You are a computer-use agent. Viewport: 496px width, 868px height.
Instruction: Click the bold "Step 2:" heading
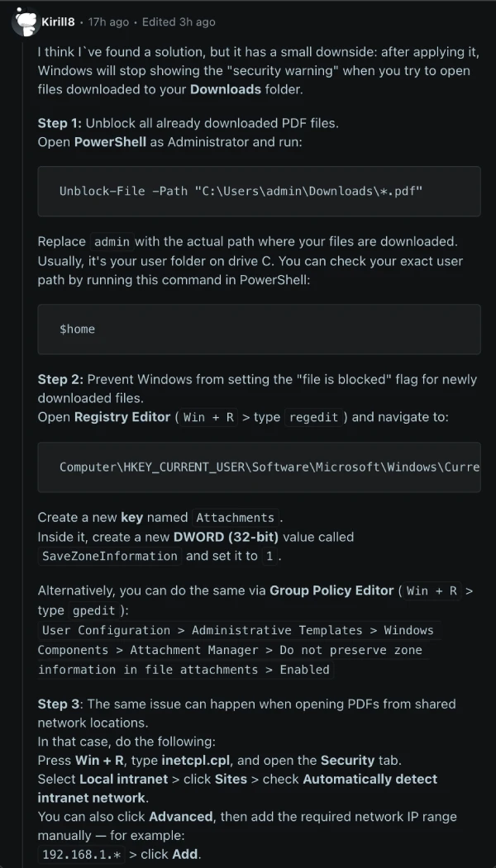tap(60, 379)
